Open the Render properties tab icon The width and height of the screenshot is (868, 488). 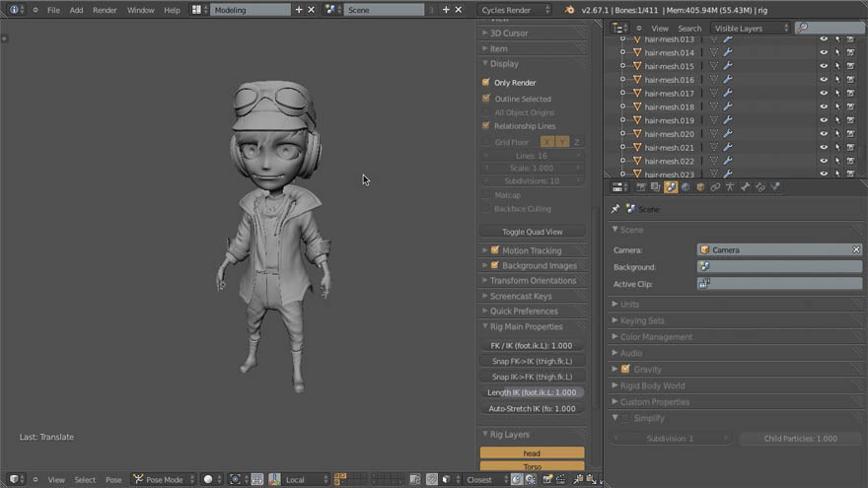(640, 187)
